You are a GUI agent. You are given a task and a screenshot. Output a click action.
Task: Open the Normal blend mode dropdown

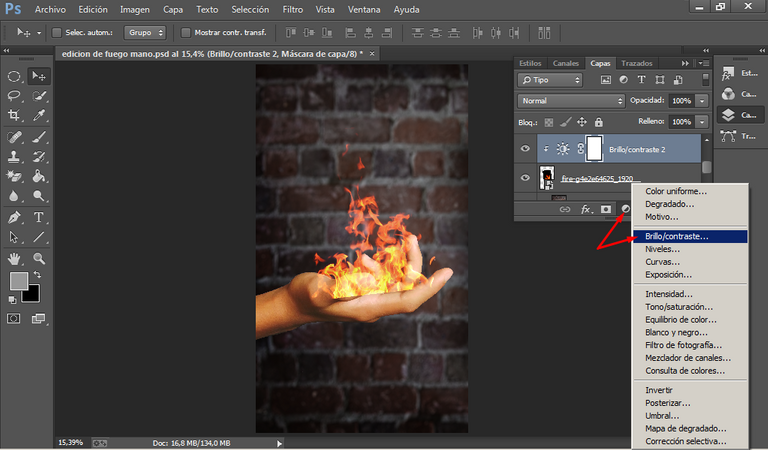click(x=571, y=101)
